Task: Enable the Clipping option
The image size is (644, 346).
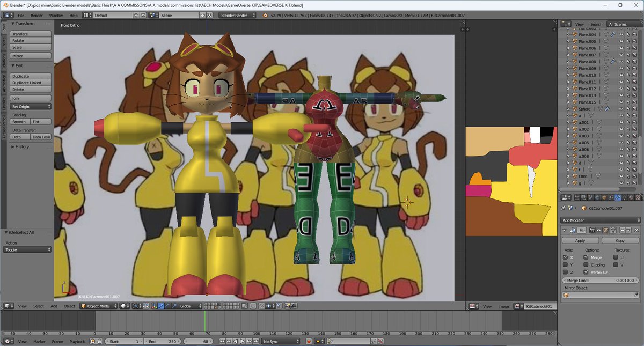Action: pyautogui.click(x=586, y=264)
